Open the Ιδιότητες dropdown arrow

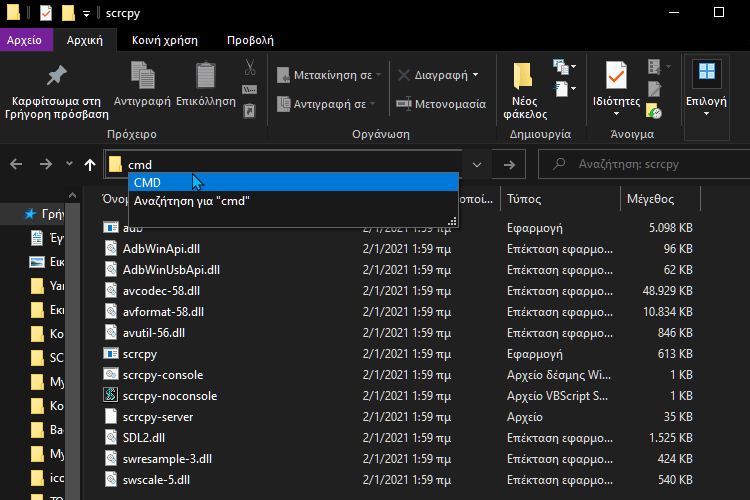pos(616,114)
